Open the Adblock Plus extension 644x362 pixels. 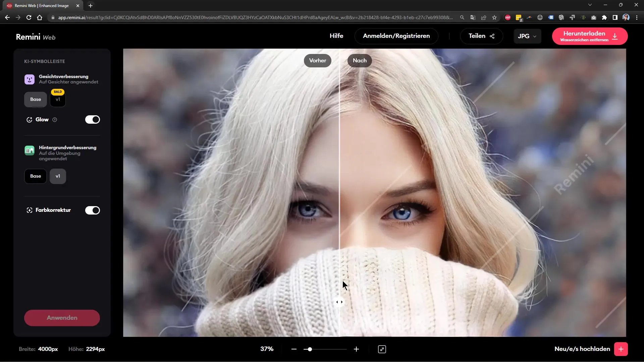[x=508, y=17]
